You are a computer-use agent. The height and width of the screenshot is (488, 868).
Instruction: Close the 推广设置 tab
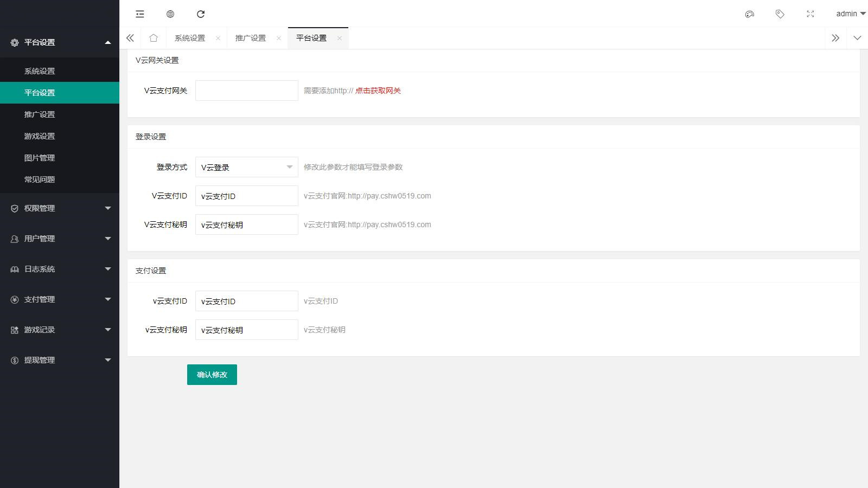point(279,38)
